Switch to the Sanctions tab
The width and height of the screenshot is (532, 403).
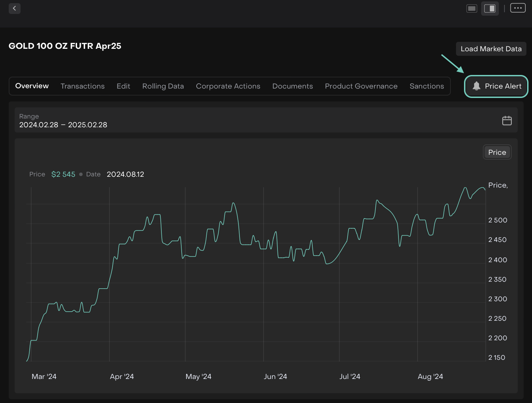[427, 86]
